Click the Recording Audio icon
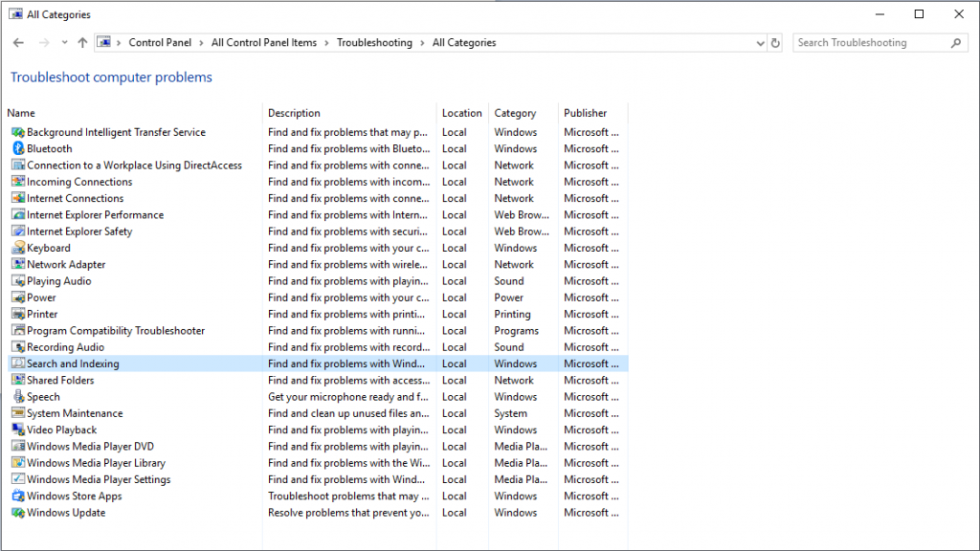The width and height of the screenshot is (980, 551). click(18, 347)
